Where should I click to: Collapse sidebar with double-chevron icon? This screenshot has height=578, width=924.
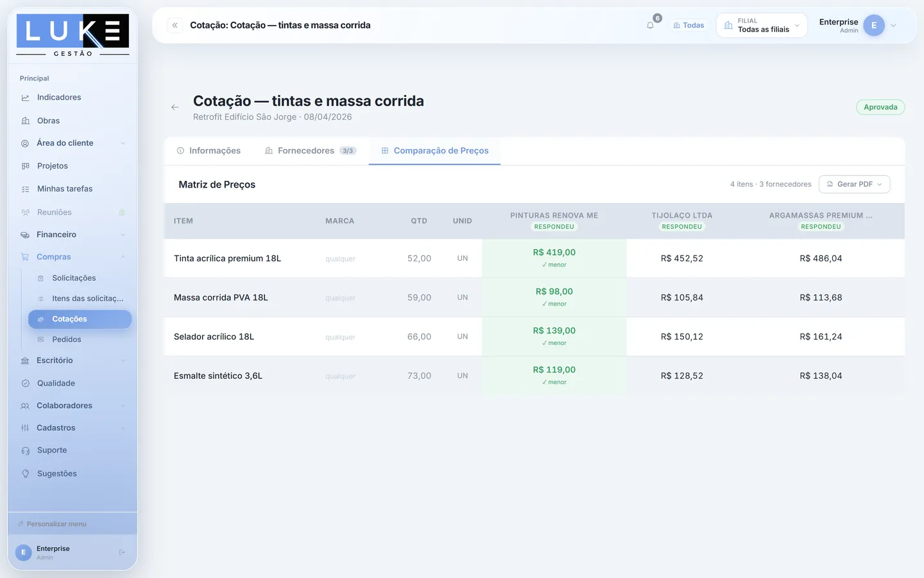coord(175,25)
